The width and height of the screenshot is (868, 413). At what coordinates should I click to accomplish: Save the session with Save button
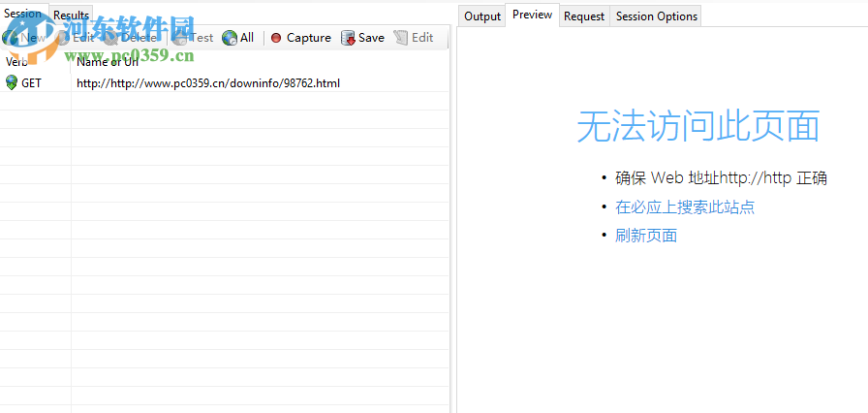(362, 38)
